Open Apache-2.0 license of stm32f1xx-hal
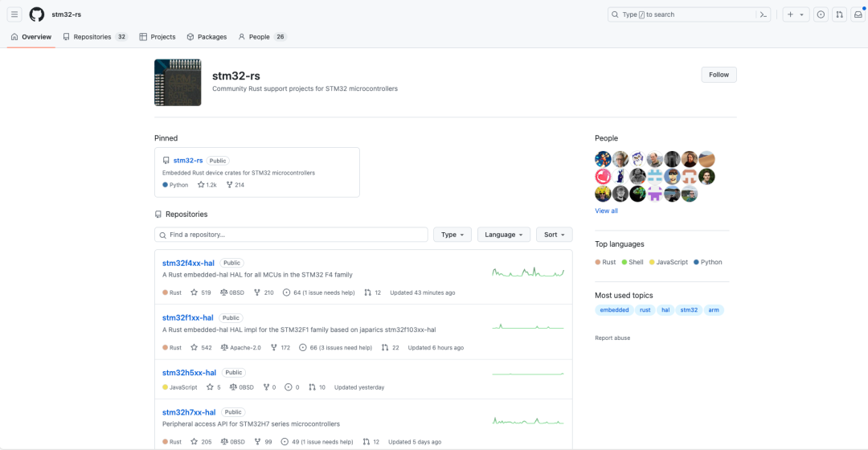Image resolution: width=868 pixels, height=450 pixels. [240, 348]
